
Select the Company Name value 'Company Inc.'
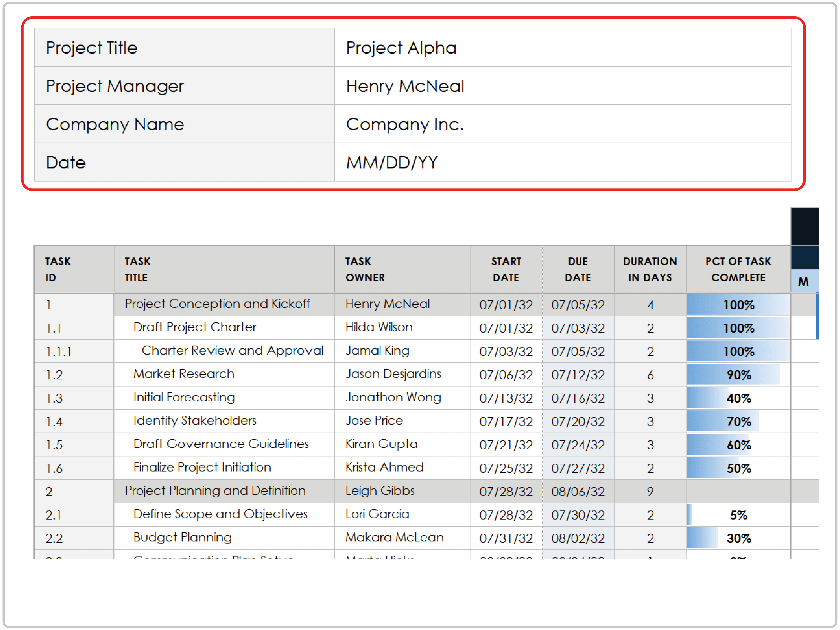(404, 124)
